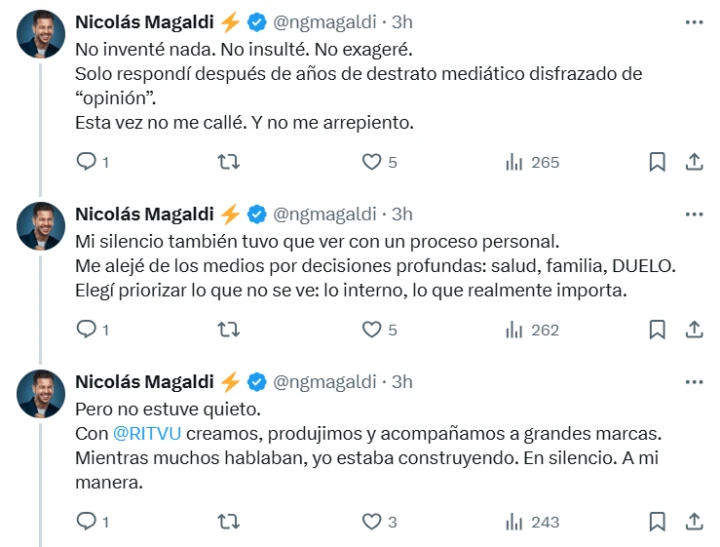Image resolution: width=720 pixels, height=547 pixels.
Task: Click the profile avatar of second tweet
Action: point(41,227)
